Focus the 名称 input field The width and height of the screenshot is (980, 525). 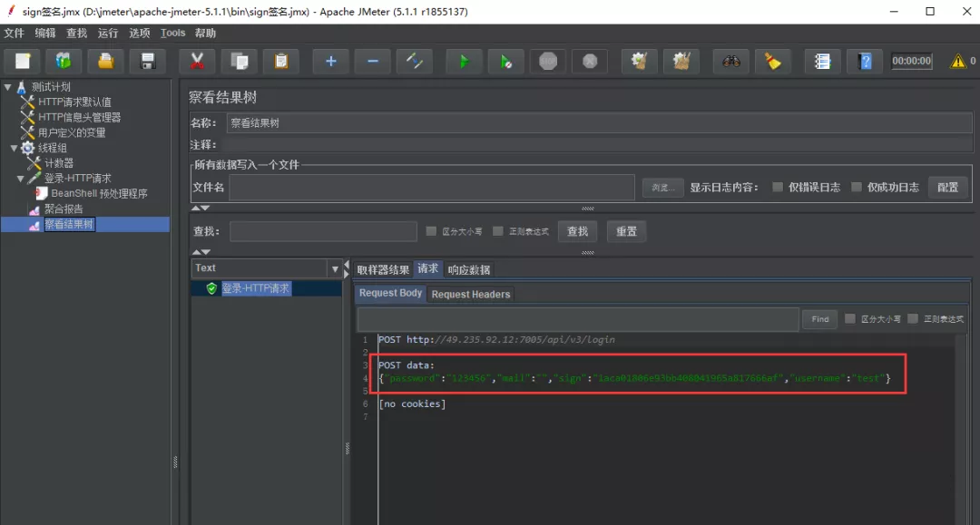click(x=599, y=123)
